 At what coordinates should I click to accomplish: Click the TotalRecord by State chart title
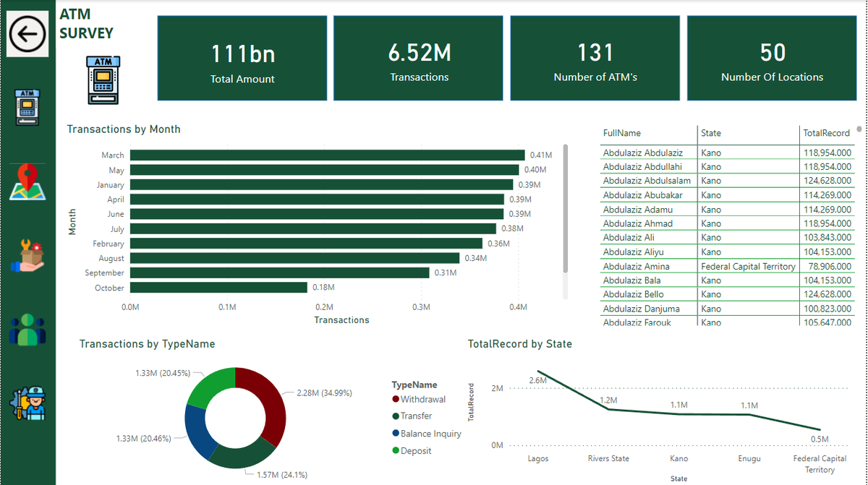point(520,344)
